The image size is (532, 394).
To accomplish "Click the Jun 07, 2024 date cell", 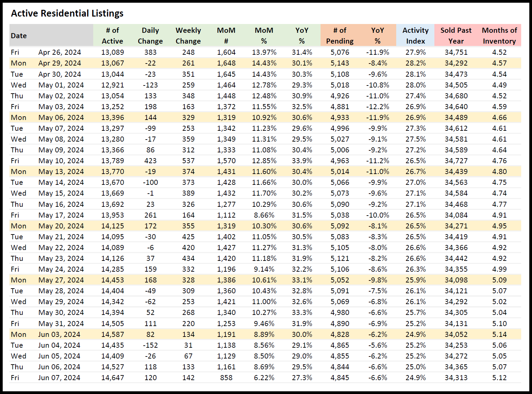I will click(x=59, y=378).
